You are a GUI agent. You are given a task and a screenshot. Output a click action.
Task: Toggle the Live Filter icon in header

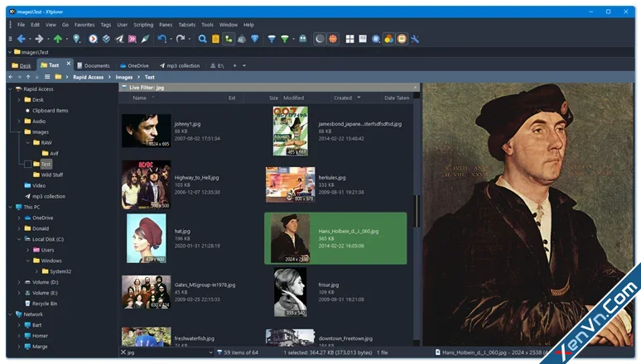point(124,87)
